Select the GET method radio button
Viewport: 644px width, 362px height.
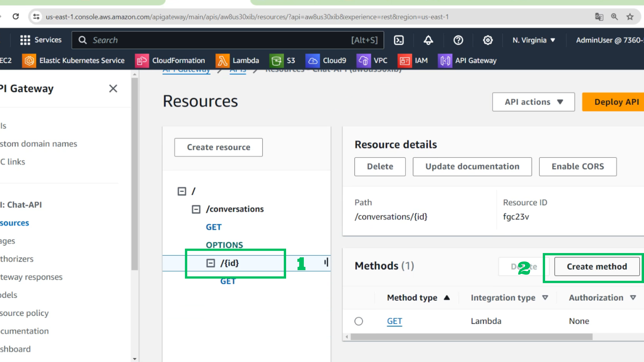pos(359,321)
